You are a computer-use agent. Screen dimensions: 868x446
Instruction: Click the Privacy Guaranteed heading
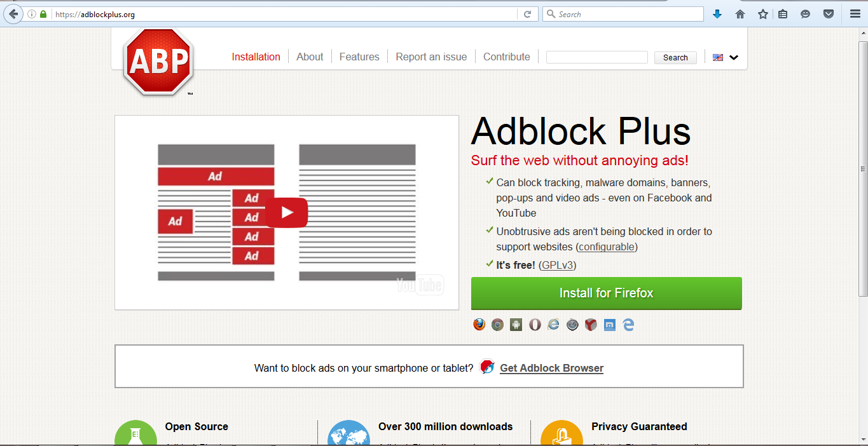point(639,426)
